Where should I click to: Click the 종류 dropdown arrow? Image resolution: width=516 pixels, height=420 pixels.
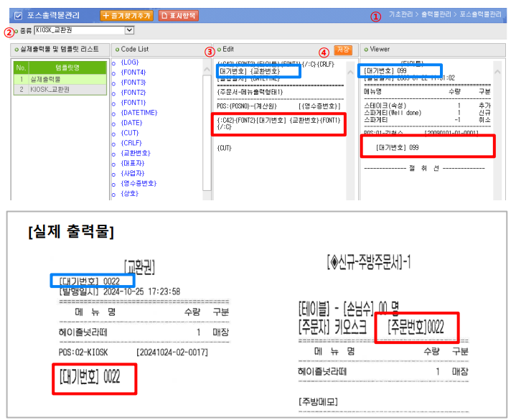click(129, 30)
